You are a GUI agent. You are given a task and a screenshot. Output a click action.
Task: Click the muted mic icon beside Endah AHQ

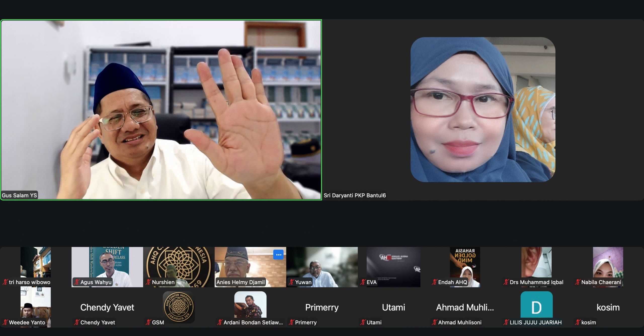[x=434, y=282]
